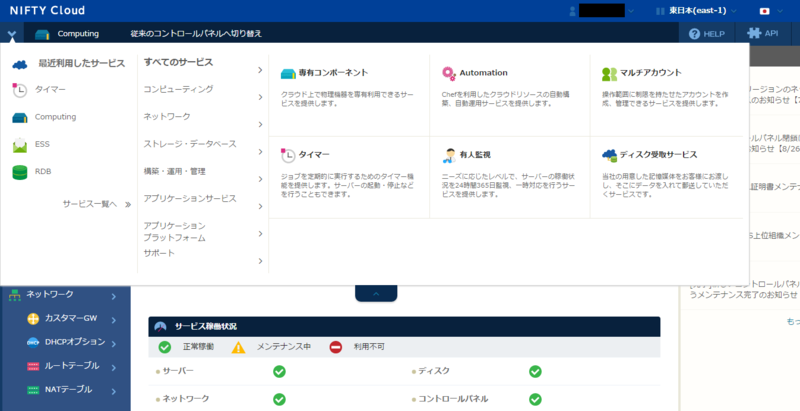Click the RDB database icon

click(x=19, y=172)
